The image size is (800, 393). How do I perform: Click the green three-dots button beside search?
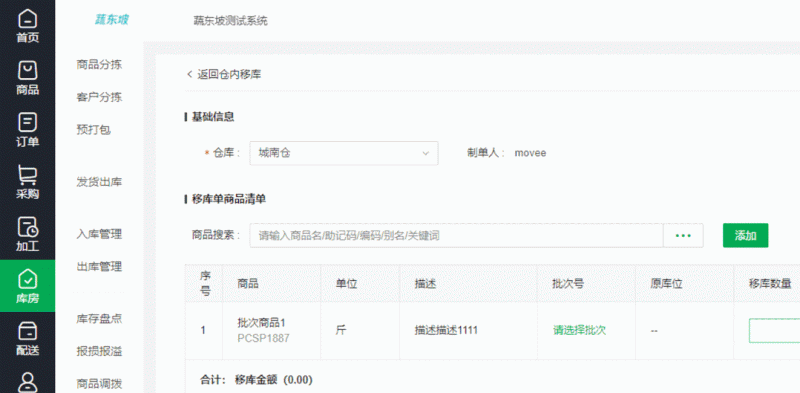point(683,235)
